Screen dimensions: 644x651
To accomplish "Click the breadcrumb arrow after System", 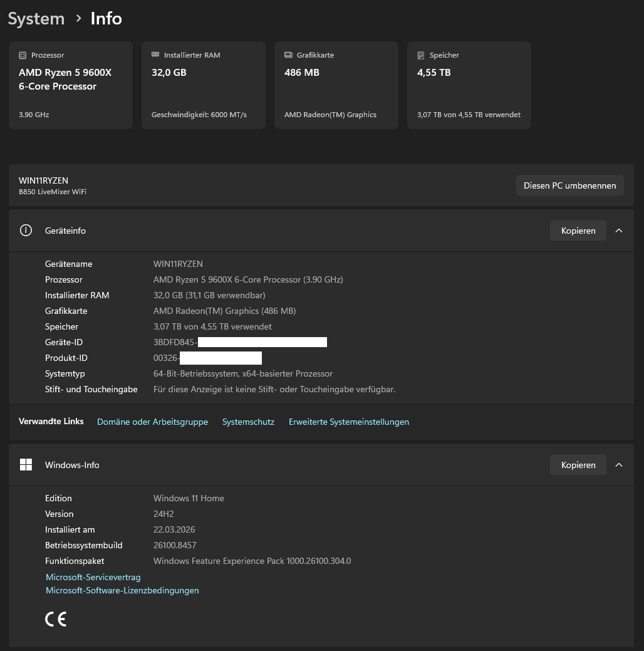I will click(x=78, y=18).
